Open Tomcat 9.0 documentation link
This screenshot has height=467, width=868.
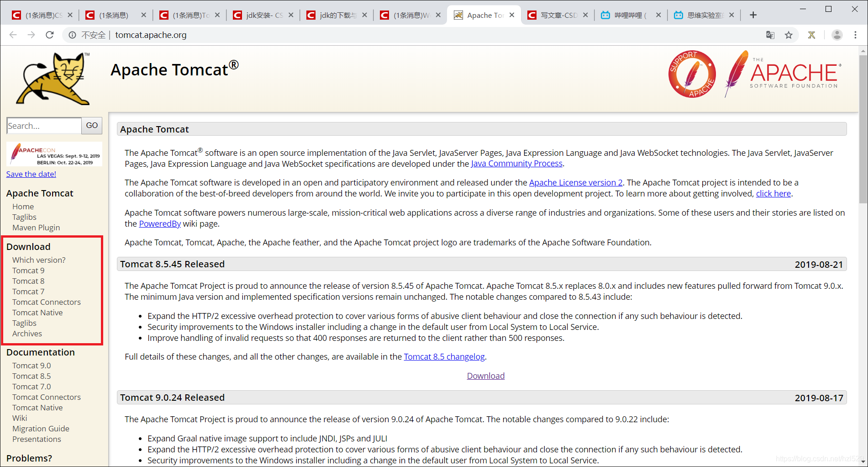[32, 366]
